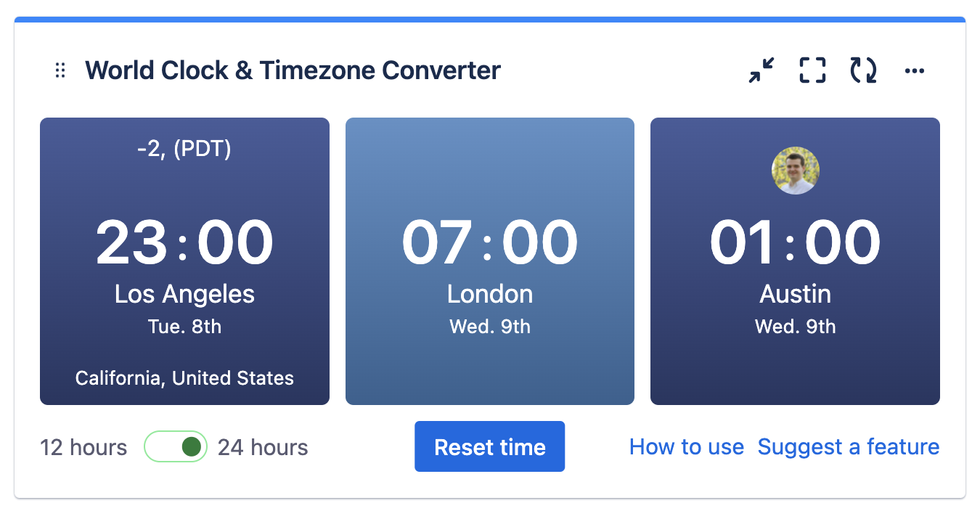Click the -2, (PDT) offset label

(x=184, y=149)
